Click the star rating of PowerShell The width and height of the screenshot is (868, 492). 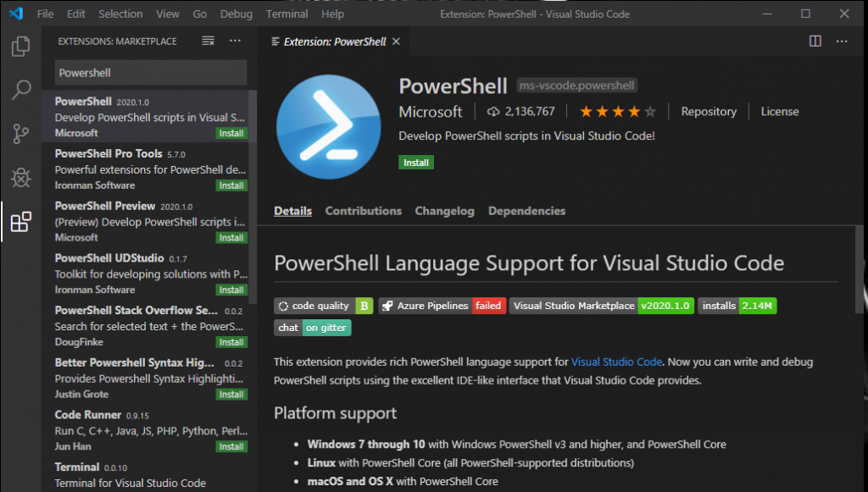(x=617, y=112)
